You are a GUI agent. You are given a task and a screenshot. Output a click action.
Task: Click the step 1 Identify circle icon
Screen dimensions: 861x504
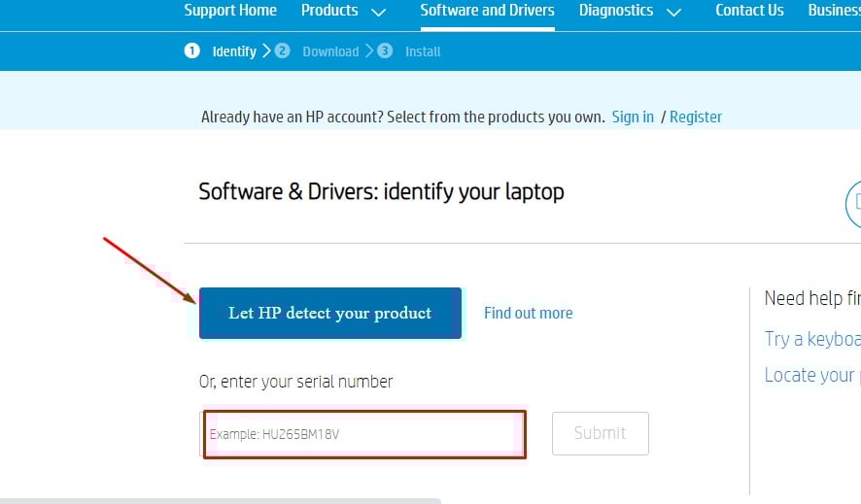tap(192, 50)
